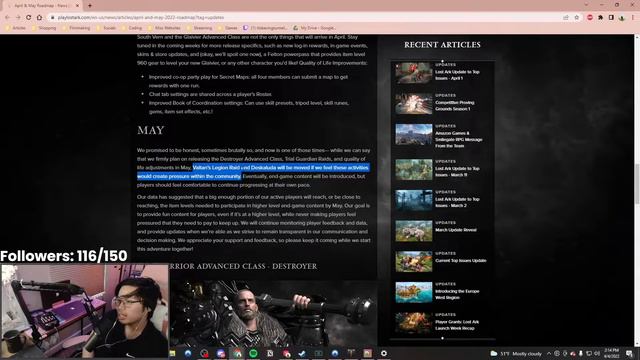Open the browser home page
Viewport: 640px width, 360px height.
[x=39, y=18]
